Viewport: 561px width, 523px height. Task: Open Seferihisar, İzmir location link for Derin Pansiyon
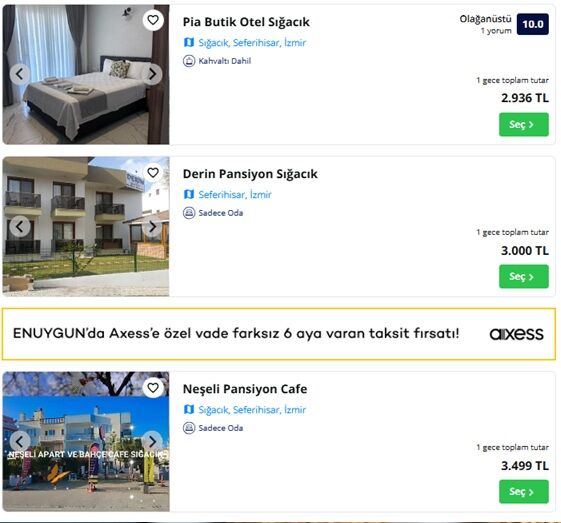tap(235, 195)
